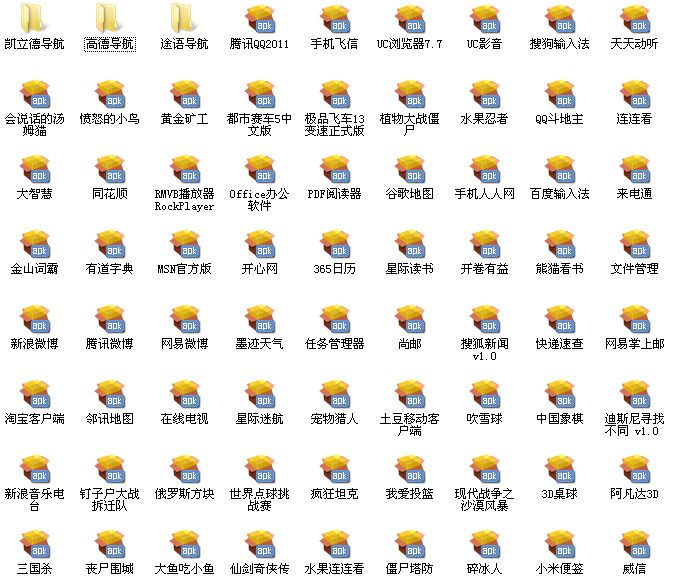
Task: Click the 文件管理 apk icon
Action: (x=635, y=244)
